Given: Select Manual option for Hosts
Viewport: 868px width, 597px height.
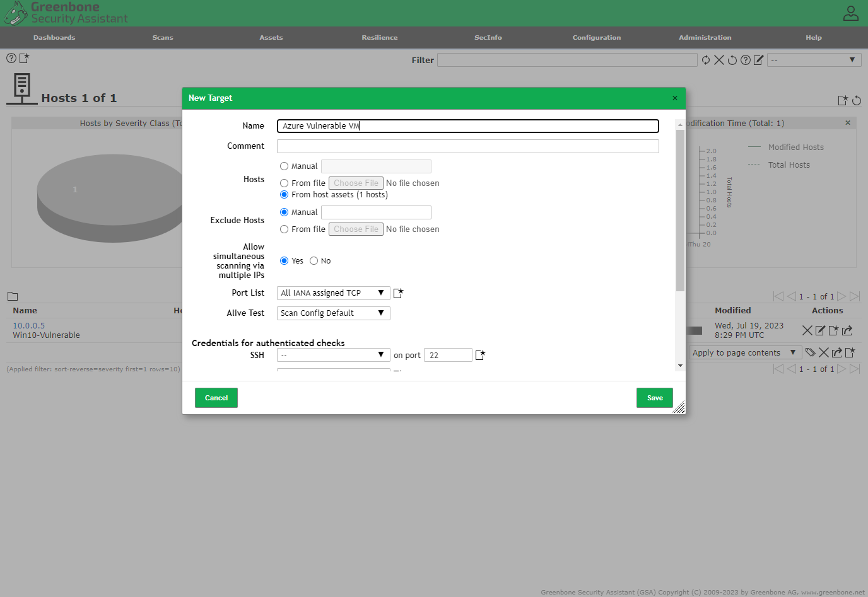Looking at the screenshot, I should (x=284, y=166).
